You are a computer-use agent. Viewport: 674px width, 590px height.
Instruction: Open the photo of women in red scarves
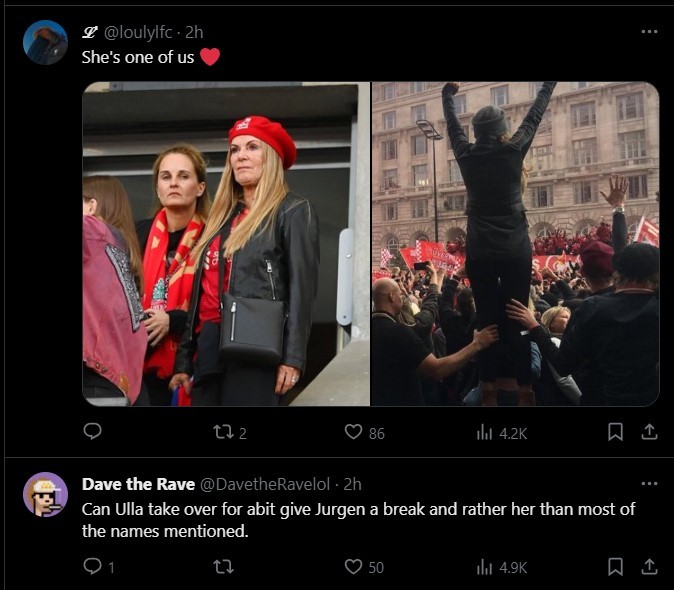[226, 243]
